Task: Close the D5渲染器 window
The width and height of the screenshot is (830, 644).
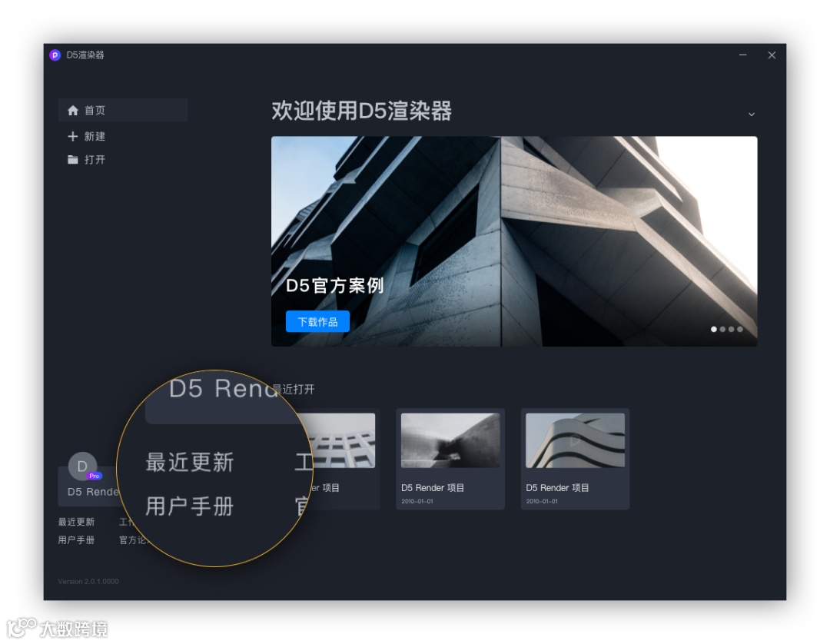Action: click(x=772, y=55)
